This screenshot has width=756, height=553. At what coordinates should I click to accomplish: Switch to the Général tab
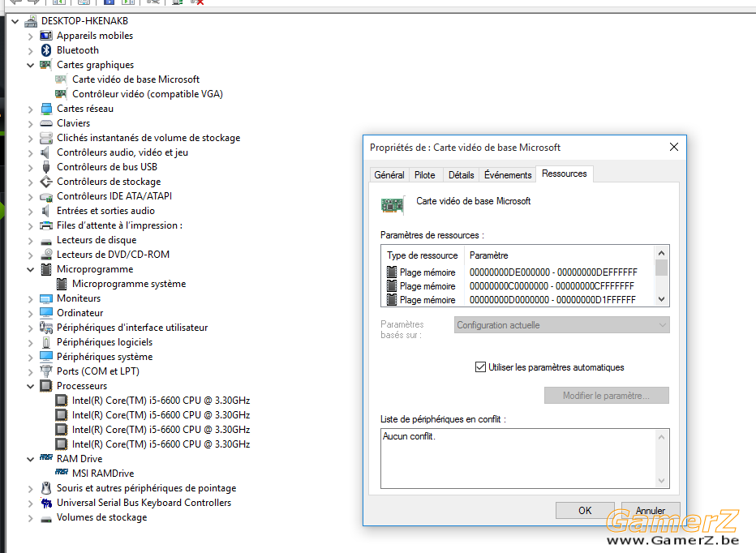click(x=389, y=175)
